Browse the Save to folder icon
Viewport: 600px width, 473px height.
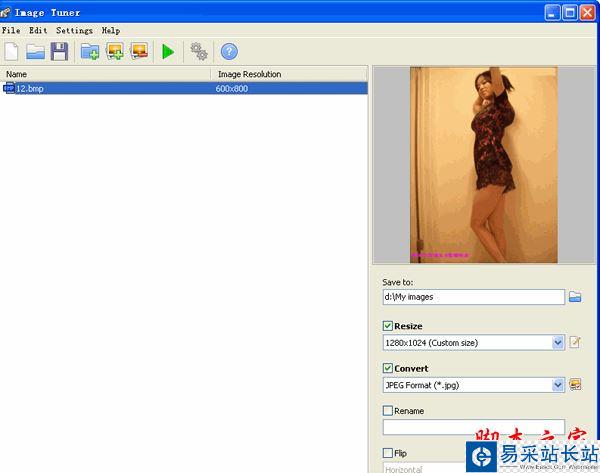pos(575,297)
